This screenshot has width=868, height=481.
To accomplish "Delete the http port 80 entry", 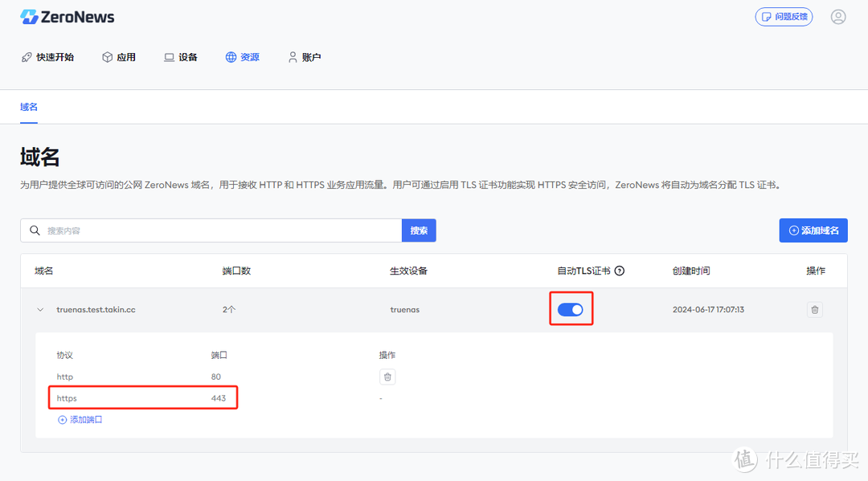I will pos(387,376).
